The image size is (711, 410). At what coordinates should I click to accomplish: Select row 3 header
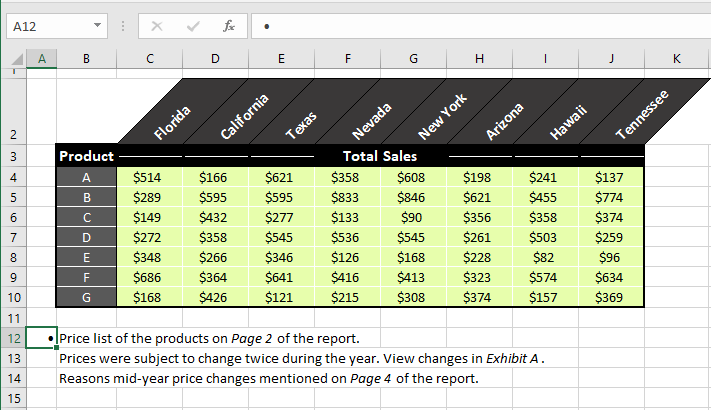tap(13, 156)
